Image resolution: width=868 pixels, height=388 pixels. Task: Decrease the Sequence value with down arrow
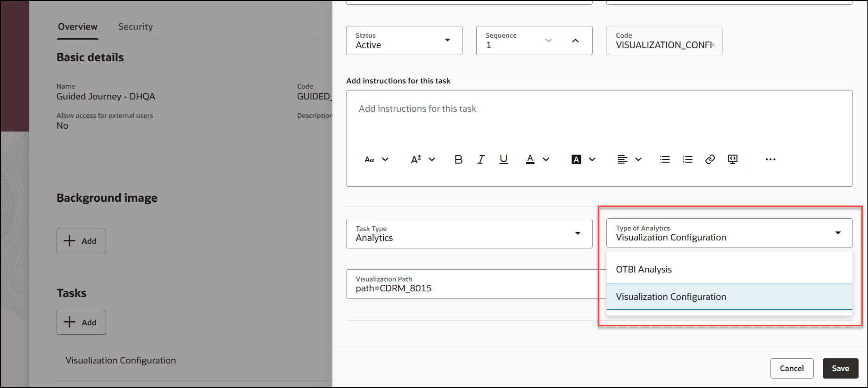548,41
